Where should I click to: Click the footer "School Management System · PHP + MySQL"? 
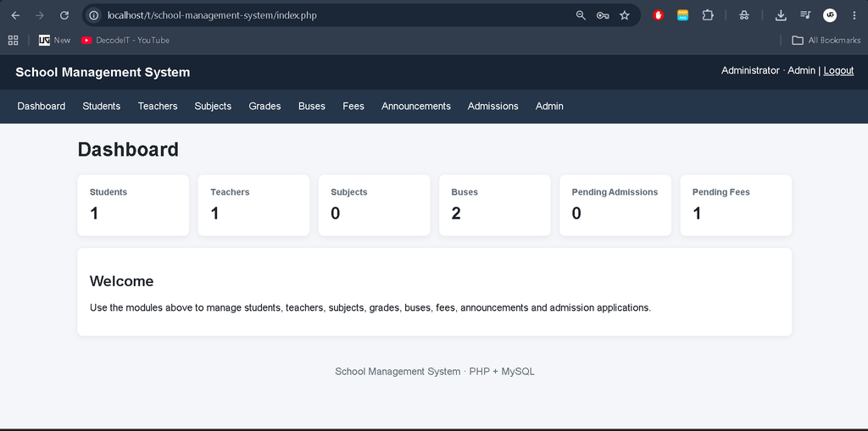click(435, 372)
